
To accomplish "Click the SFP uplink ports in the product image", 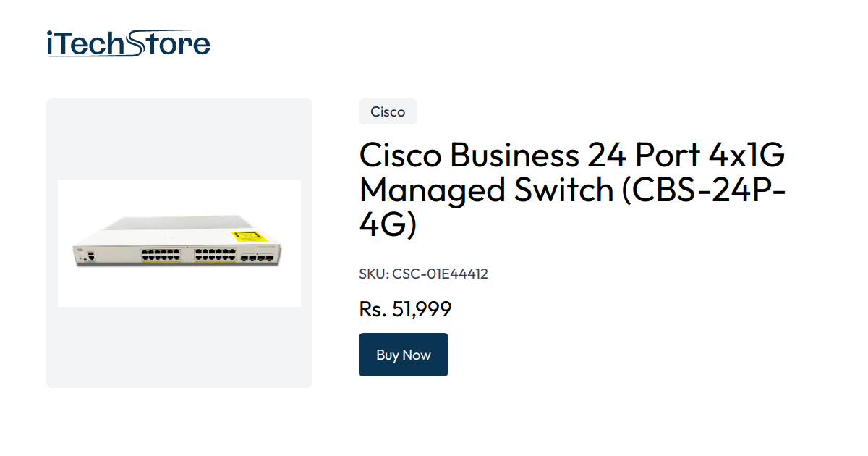I will [256, 258].
